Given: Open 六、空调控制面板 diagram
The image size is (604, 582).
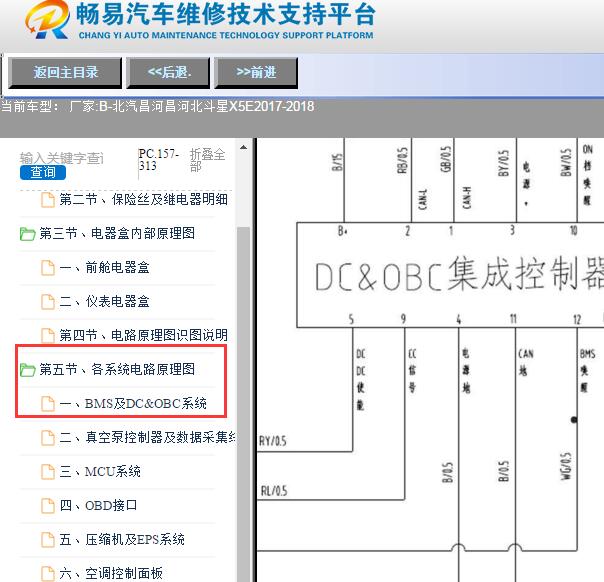Looking at the screenshot, I should [x=111, y=573].
